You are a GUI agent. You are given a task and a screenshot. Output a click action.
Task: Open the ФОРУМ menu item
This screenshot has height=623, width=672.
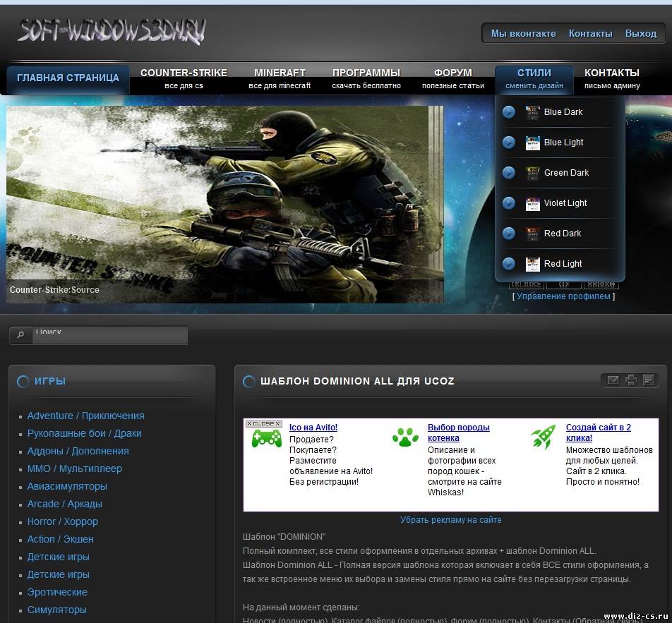[453, 79]
